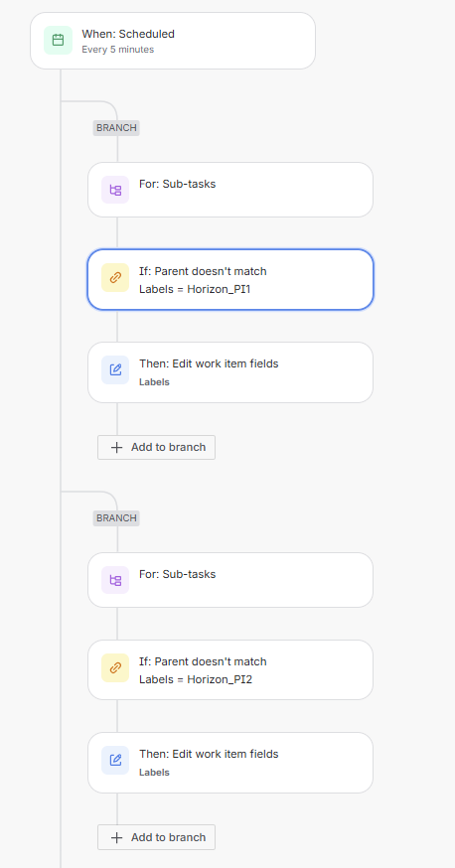Click the yellow link icon next to Horizon_PI2
Screen dimensions: 455x868
(115, 667)
